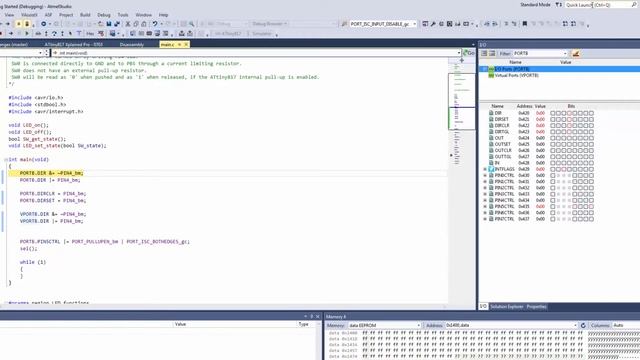Undo the last edit

(155, 24)
